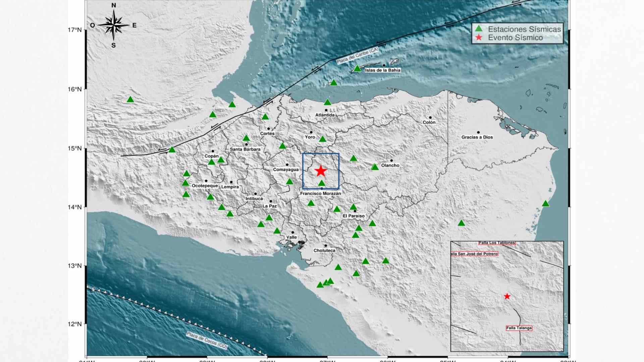Click the 14°N latitude tick label

click(74, 207)
